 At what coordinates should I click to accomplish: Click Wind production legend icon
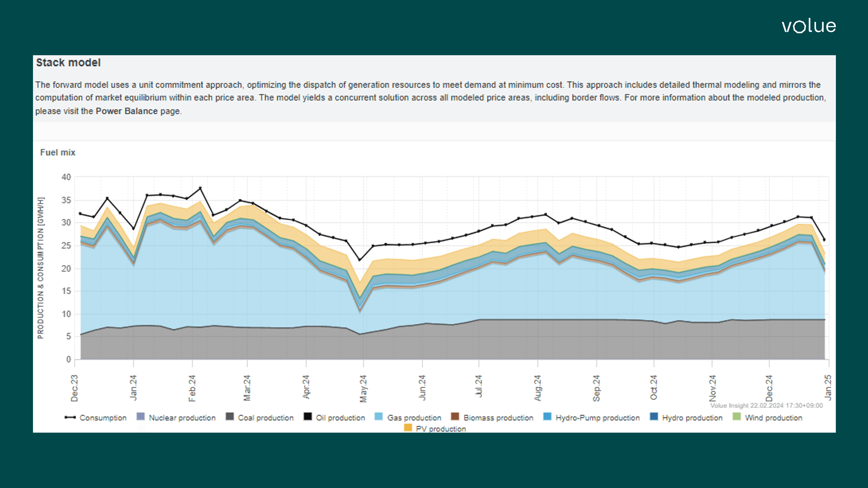tap(737, 417)
